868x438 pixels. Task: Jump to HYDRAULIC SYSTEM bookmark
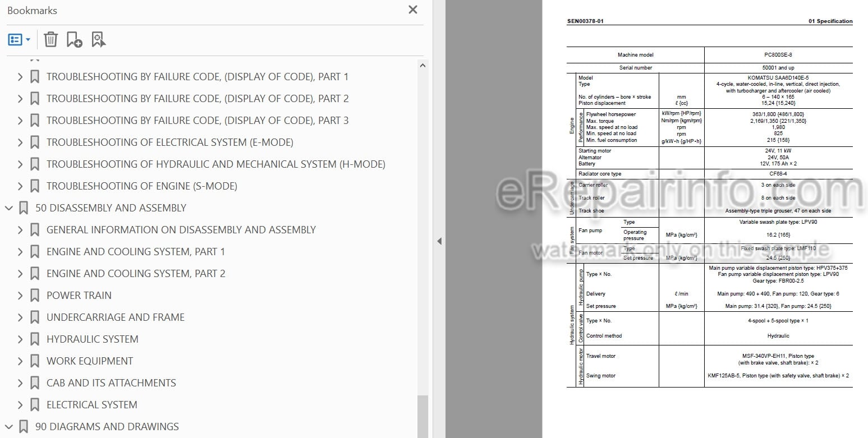(x=93, y=339)
